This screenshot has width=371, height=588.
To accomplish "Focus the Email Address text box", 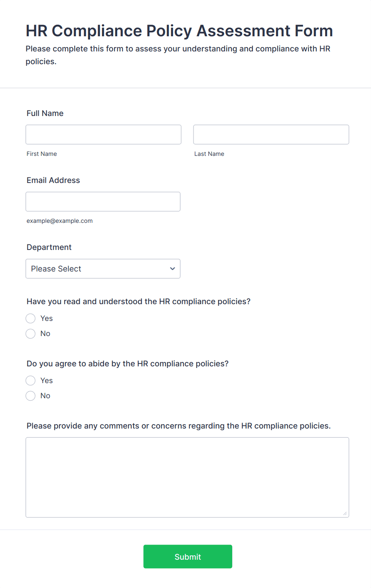I will 103,201.
